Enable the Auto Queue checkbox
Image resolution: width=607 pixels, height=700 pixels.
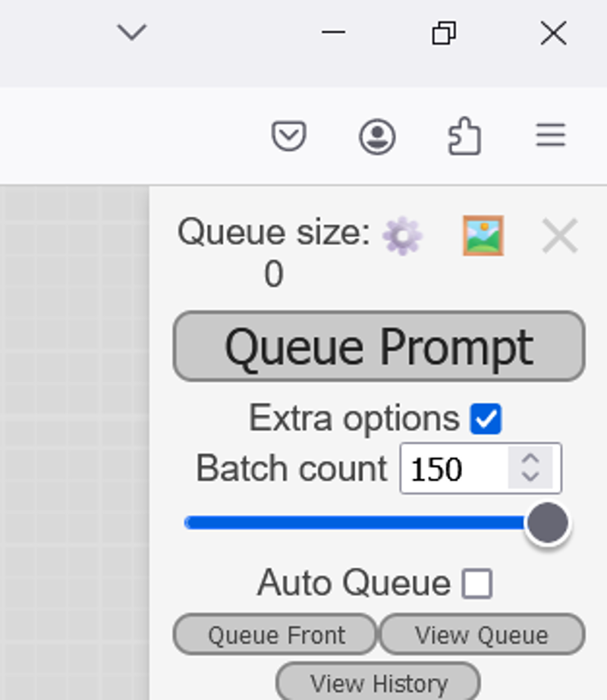[x=477, y=584]
